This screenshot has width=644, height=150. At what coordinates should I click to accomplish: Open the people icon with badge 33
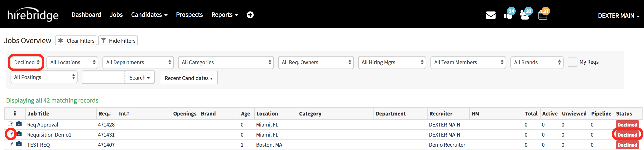(525, 15)
